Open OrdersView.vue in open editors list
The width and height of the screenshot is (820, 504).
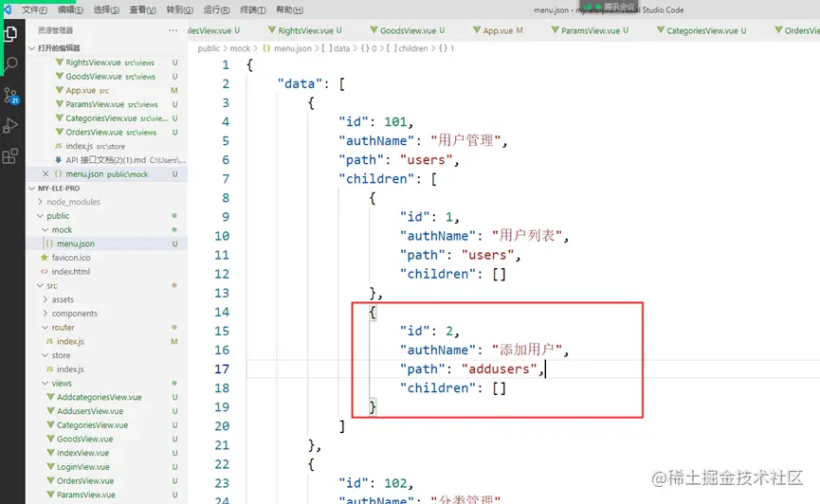(107, 133)
